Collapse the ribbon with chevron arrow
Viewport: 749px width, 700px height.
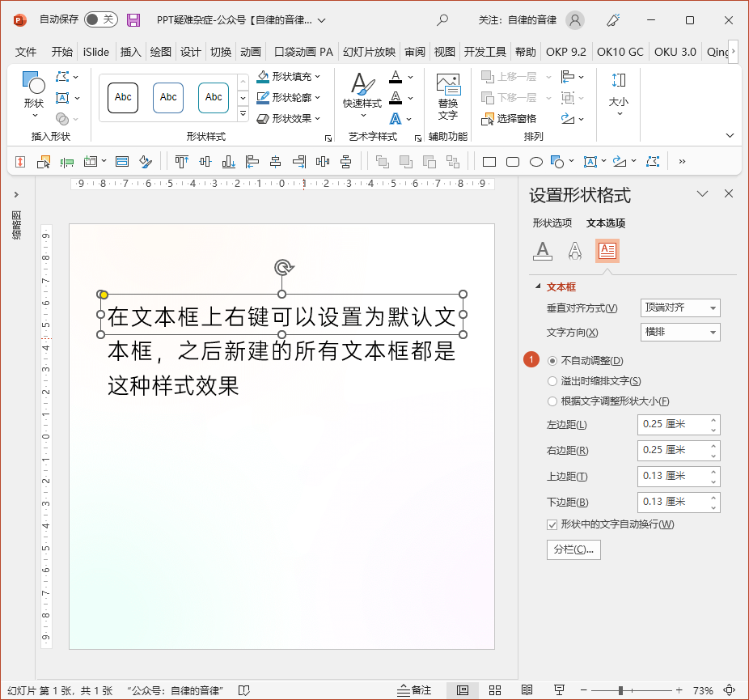pos(730,136)
